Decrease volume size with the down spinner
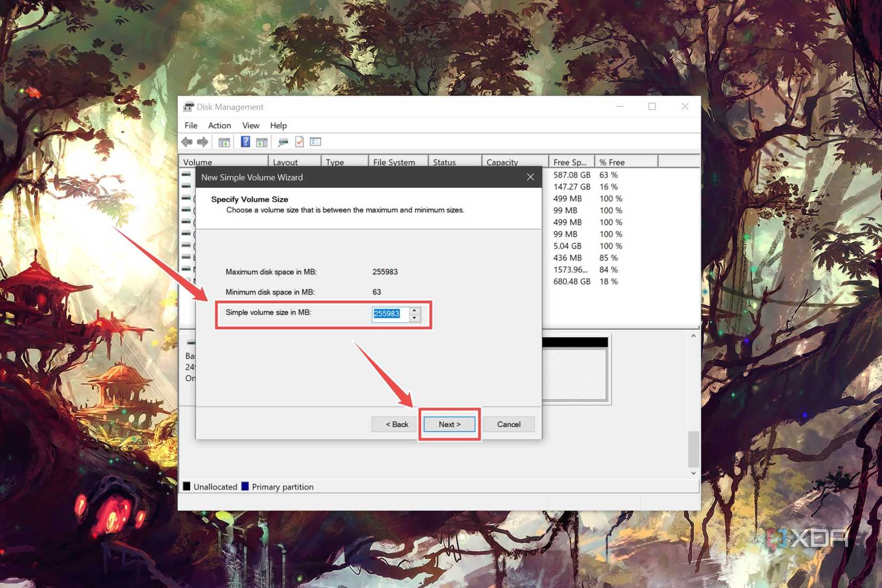 (x=415, y=318)
